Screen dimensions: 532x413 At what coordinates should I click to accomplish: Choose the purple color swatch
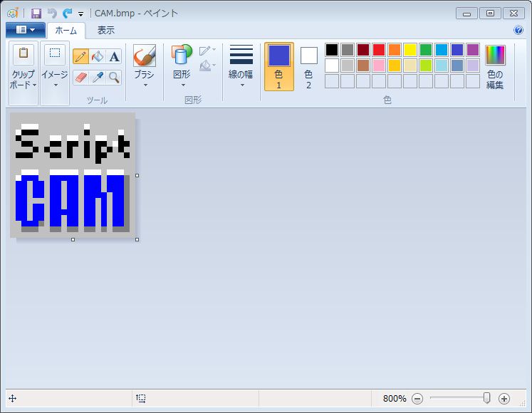(473, 50)
